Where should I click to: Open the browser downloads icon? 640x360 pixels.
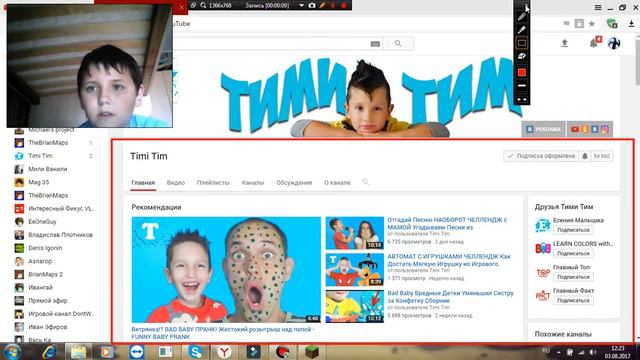pos(631,24)
